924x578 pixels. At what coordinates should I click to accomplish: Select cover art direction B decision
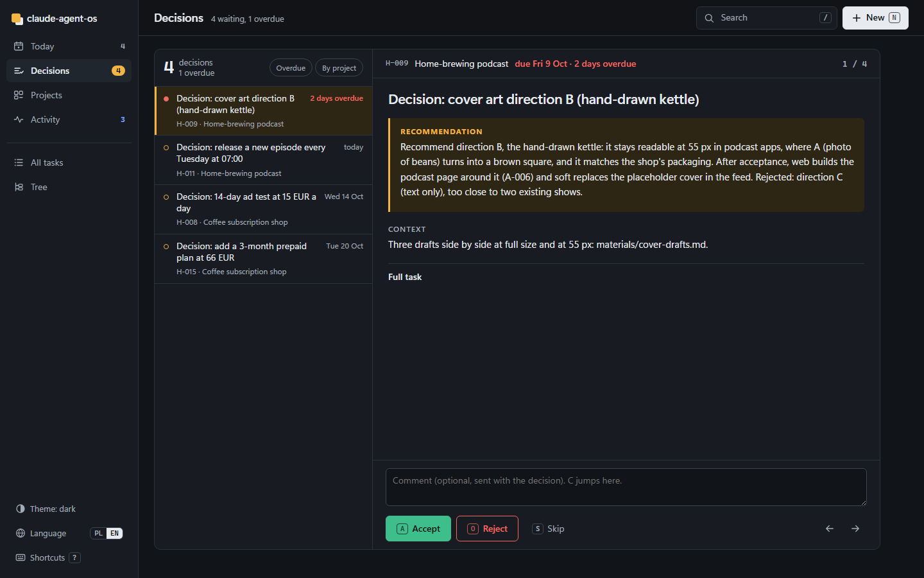(x=264, y=110)
